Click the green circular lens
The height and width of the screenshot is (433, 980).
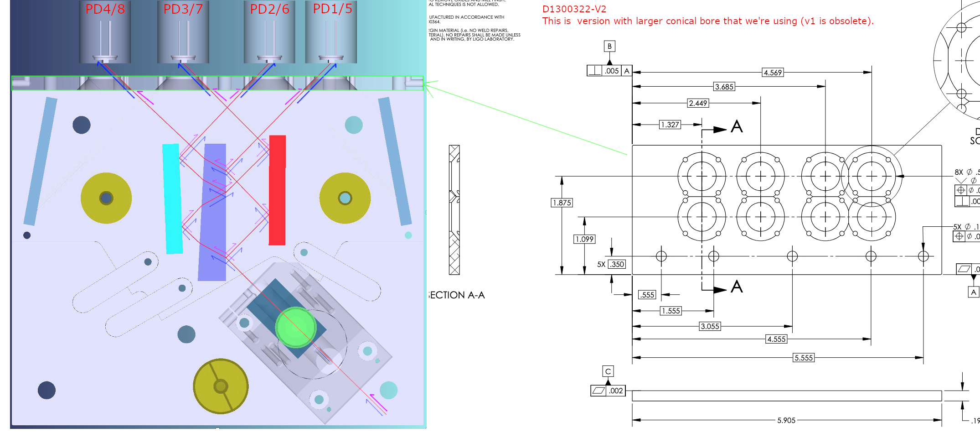coord(295,327)
